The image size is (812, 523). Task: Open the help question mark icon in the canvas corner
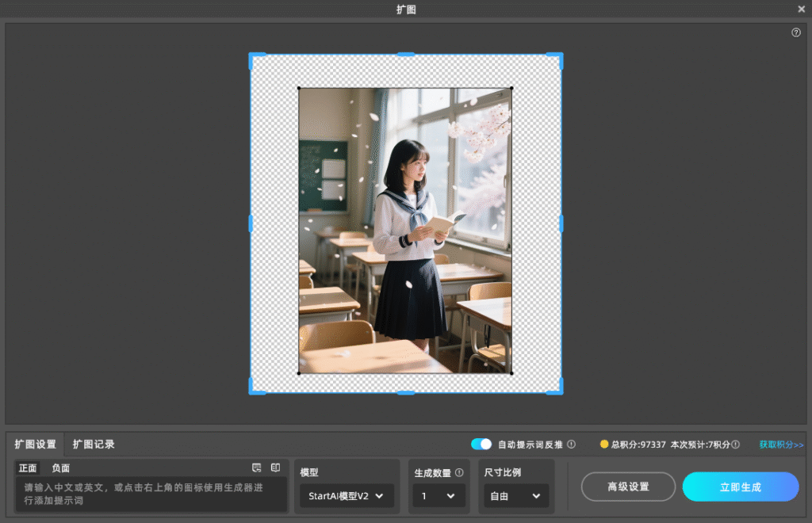pyautogui.click(x=796, y=32)
